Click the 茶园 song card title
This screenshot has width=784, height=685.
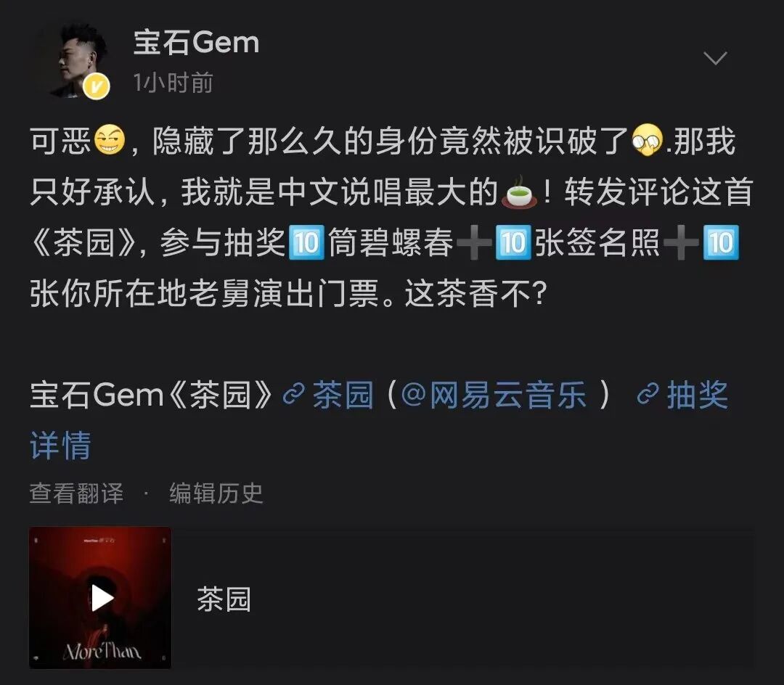click(224, 599)
